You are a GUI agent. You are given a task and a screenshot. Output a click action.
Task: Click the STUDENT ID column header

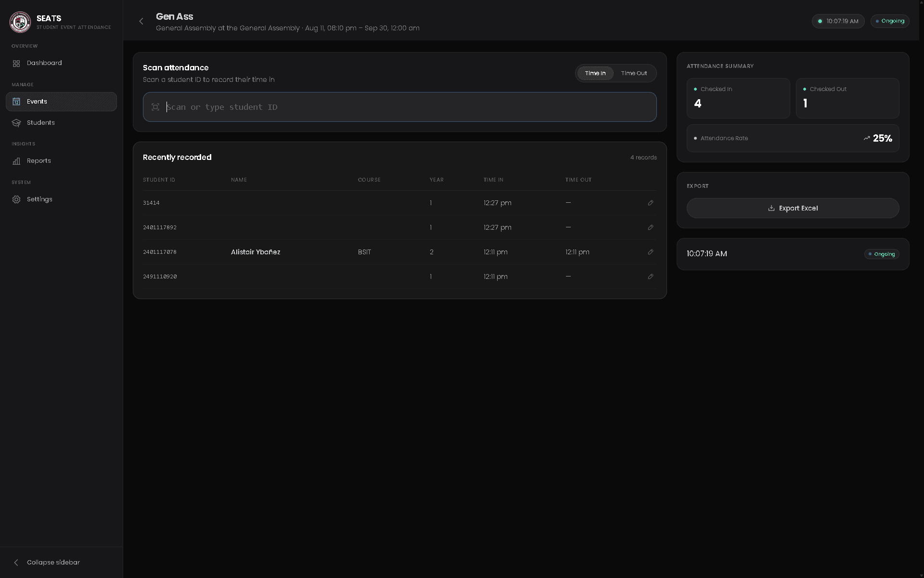[159, 180]
